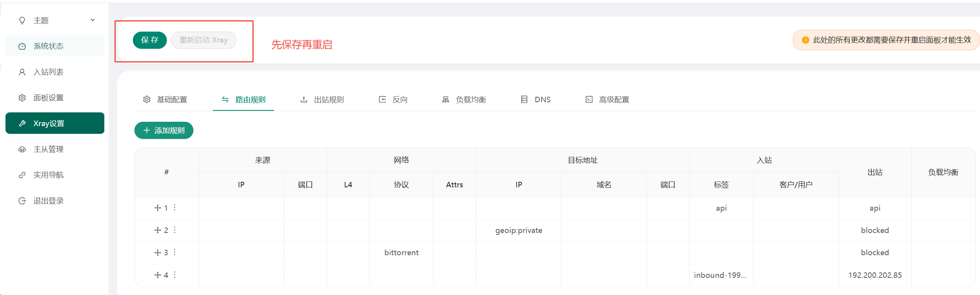Click the api inbound tag in rule 1
Viewport: 980px width, 295px height.
pos(721,208)
